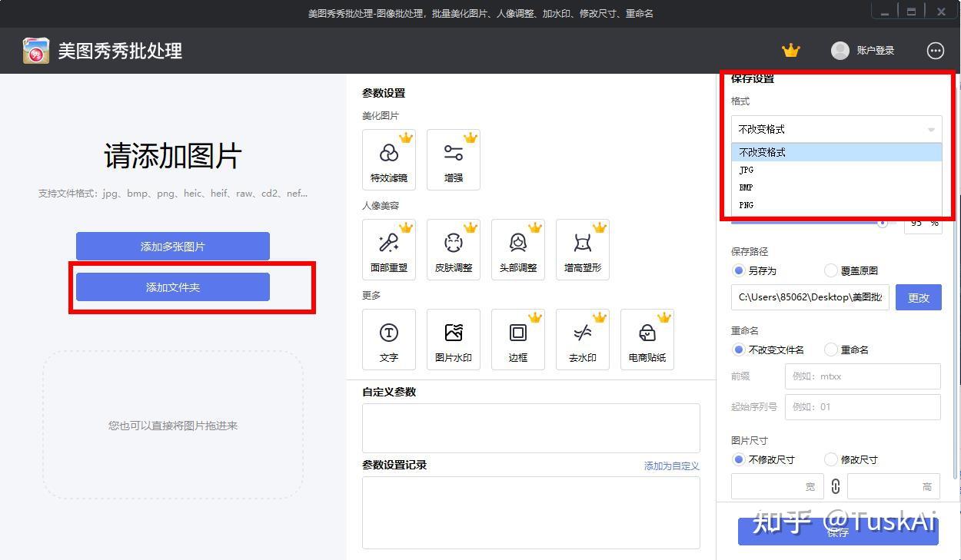
Task: Click 添加文件夹 add folder button
Action: 173,287
